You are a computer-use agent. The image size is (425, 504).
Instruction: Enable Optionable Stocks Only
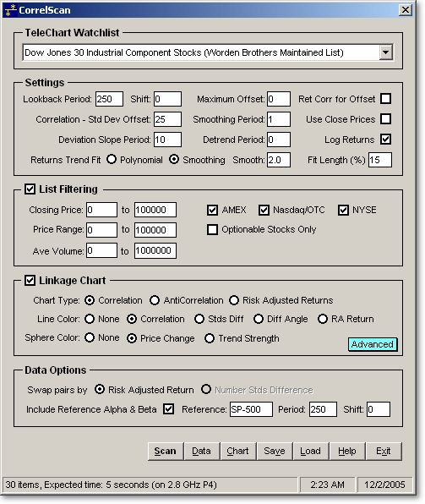212,229
